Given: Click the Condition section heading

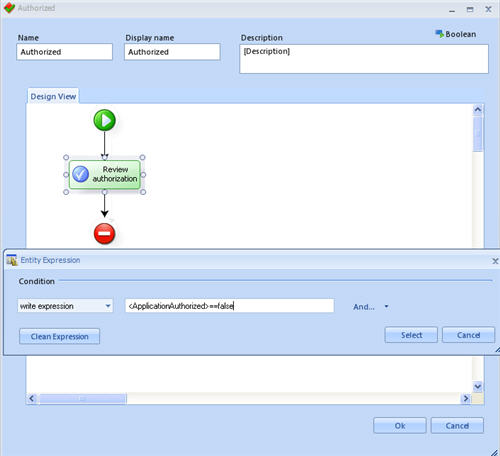Looking at the screenshot, I should 36,281.
